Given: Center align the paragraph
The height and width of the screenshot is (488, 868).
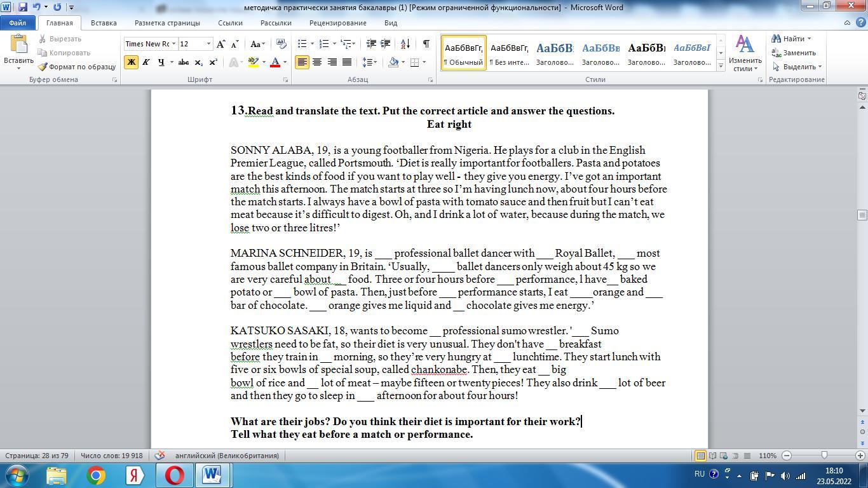Looking at the screenshot, I should click(x=316, y=62).
